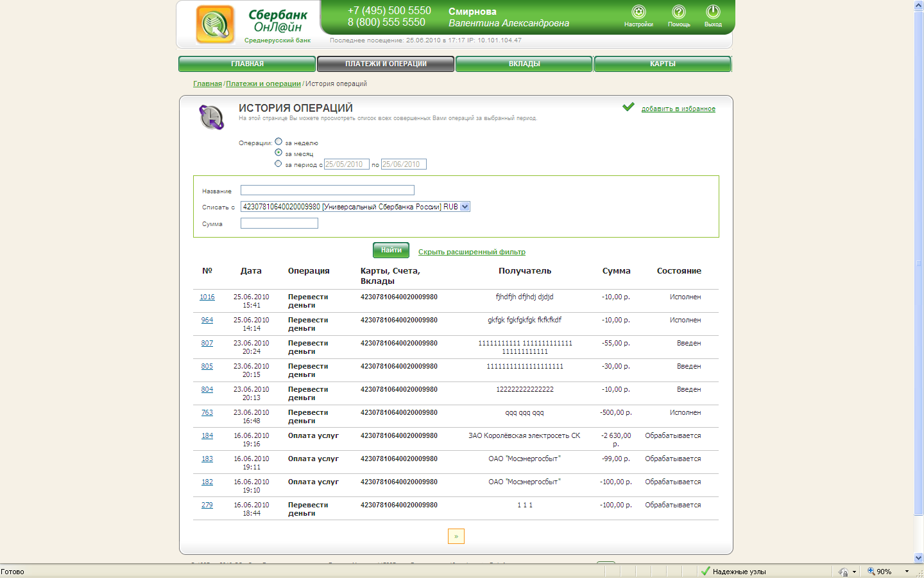Select the "за период" radio button
The image size is (924, 578).
[278, 164]
